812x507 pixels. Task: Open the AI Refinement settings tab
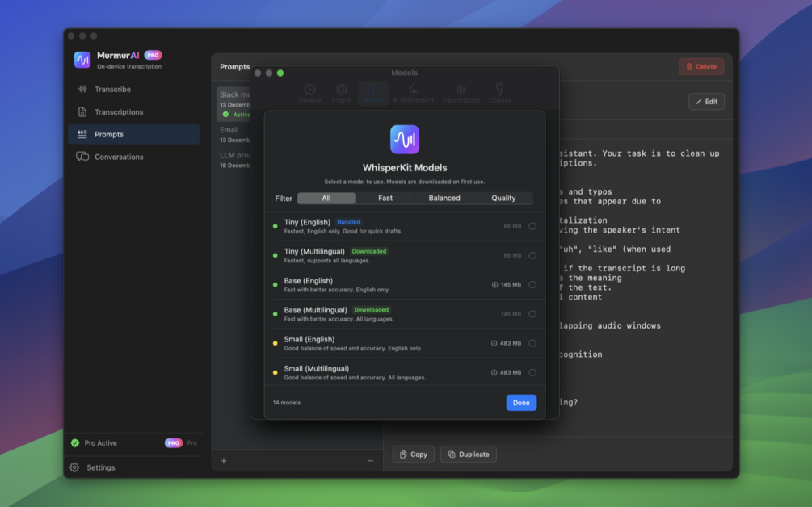413,93
